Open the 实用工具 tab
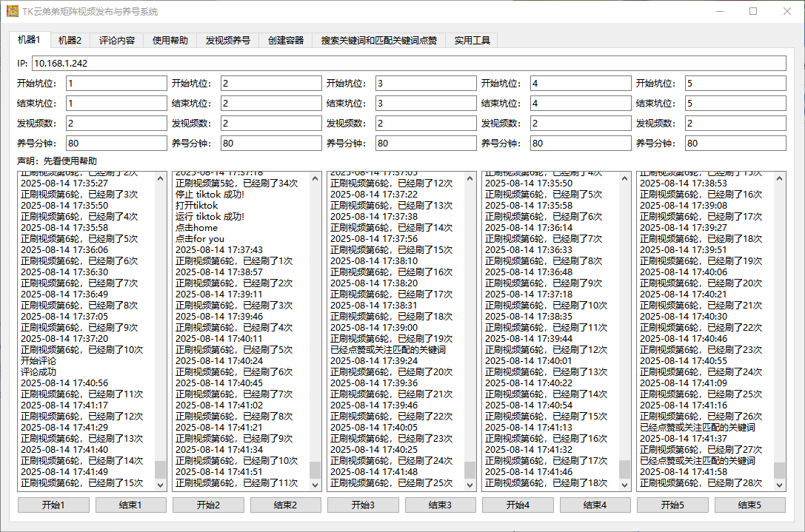This screenshot has height=532, width=805. pyautogui.click(x=472, y=40)
